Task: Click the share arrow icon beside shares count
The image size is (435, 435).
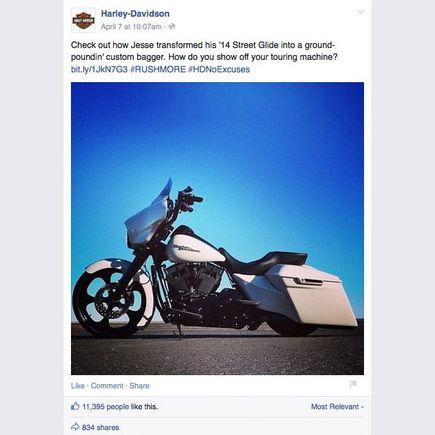Action: (x=75, y=427)
